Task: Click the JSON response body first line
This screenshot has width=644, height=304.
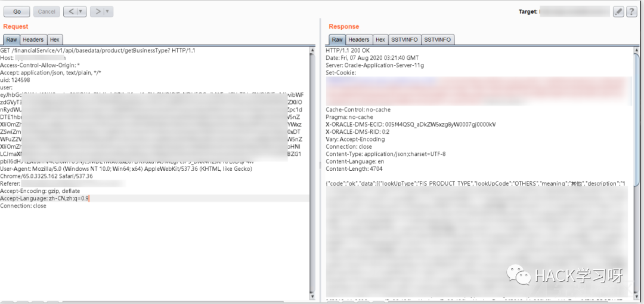Action: click(x=476, y=184)
